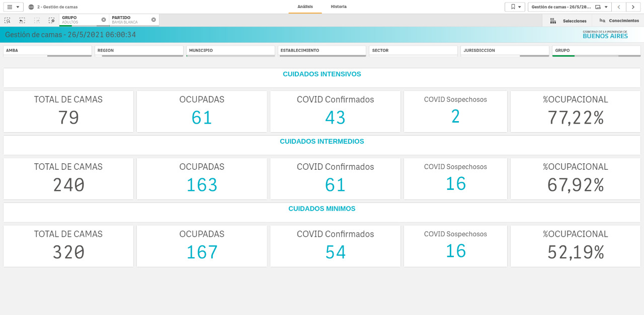
Task: Open the navigation hamburger menu
Action: point(13,7)
